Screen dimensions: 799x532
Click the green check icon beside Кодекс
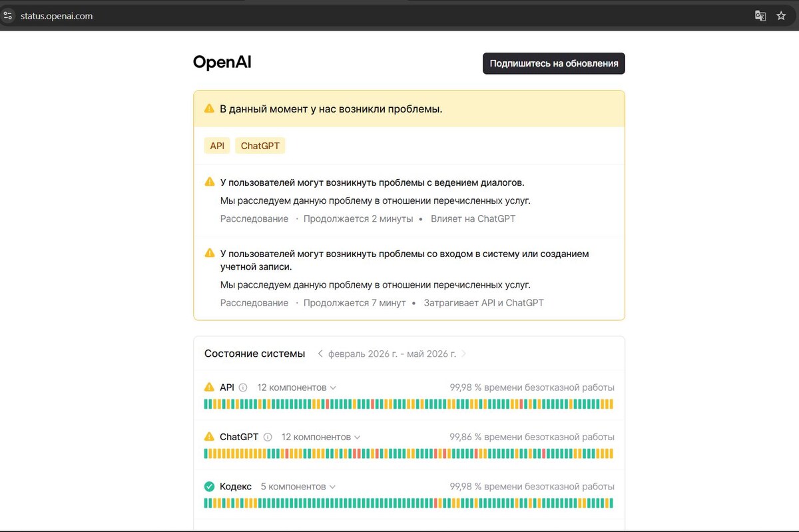(x=210, y=487)
